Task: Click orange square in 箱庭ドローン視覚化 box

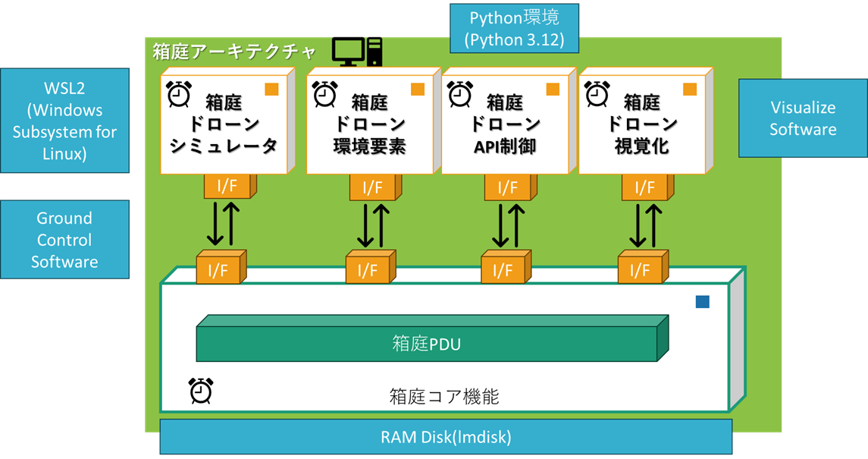Action: (690, 89)
